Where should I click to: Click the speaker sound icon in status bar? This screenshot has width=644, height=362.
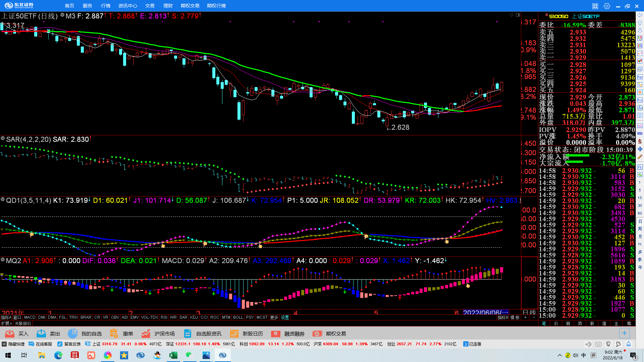click(x=588, y=344)
